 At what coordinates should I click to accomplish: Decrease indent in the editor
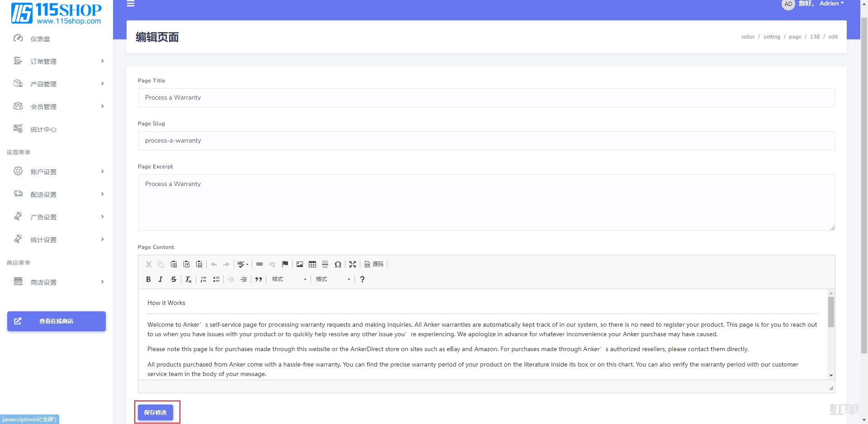pyautogui.click(x=231, y=279)
